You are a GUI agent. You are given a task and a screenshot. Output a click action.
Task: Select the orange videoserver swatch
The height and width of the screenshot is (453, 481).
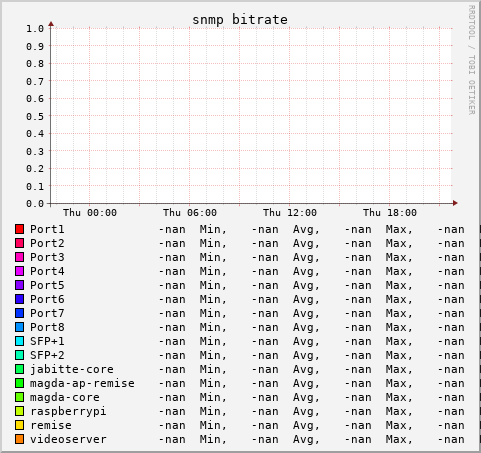tap(19, 439)
